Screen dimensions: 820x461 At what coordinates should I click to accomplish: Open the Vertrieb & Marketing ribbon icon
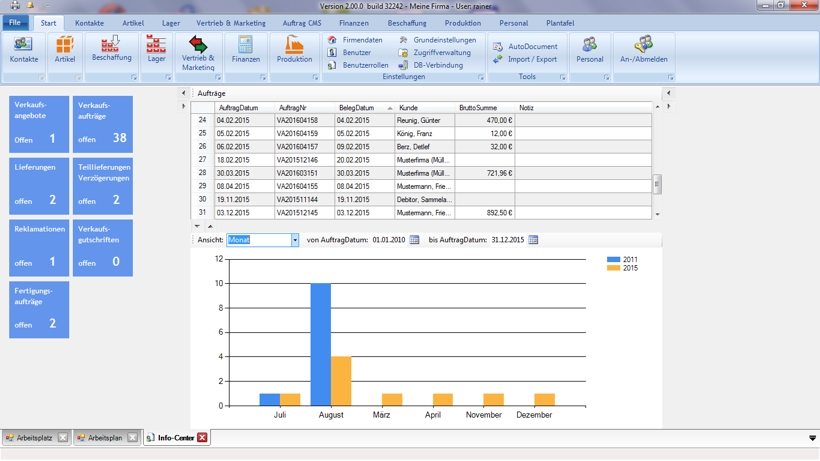(198, 53)
